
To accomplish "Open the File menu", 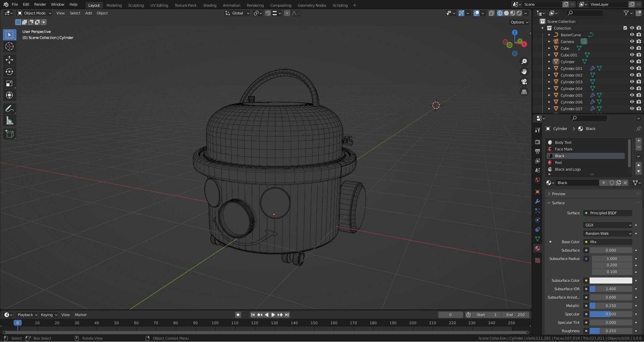I will click(15, 4).
